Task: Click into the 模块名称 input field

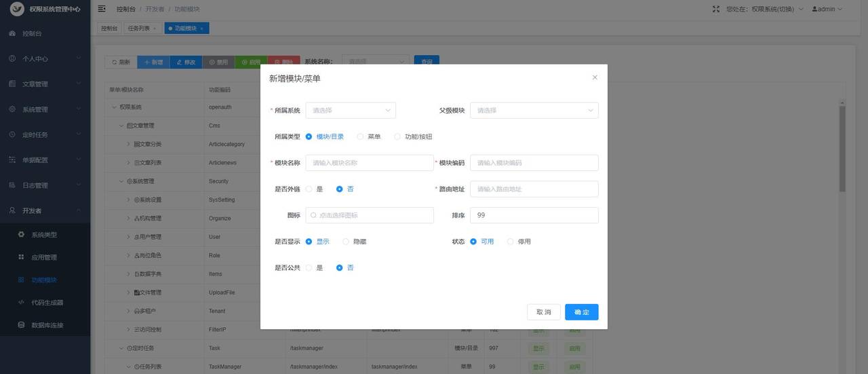Action: click(370, 163)
